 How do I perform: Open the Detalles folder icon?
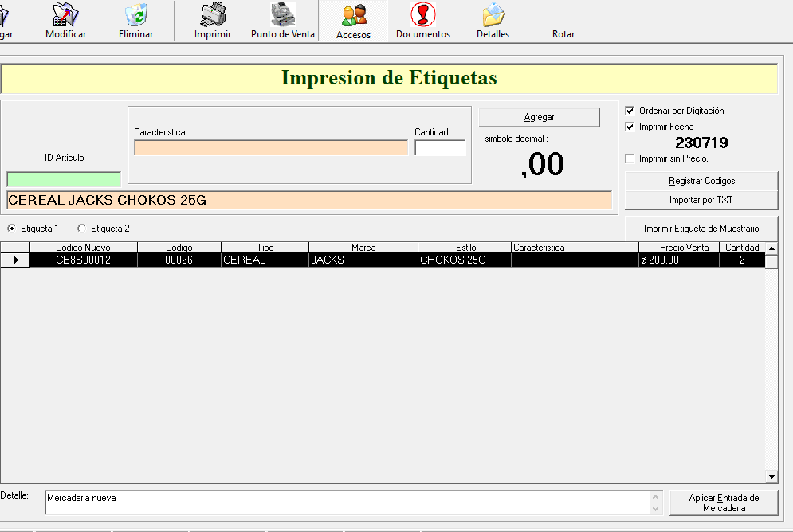(x=493, y=16)
